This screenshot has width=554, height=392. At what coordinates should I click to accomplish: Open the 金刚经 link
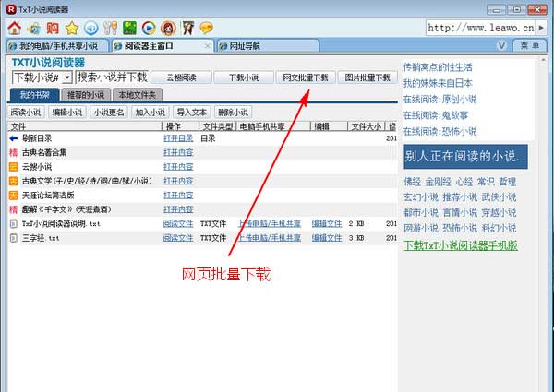[x=438, y=182]
